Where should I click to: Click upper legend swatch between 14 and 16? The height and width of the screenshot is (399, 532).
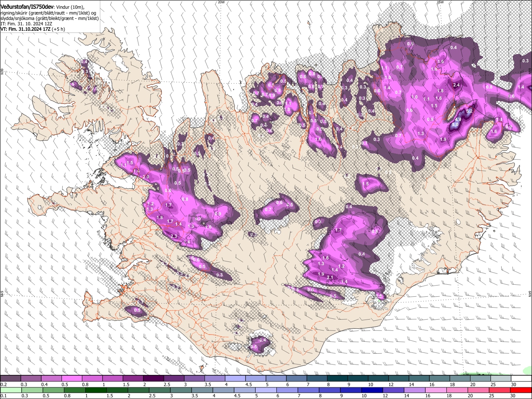coord(419,379)
